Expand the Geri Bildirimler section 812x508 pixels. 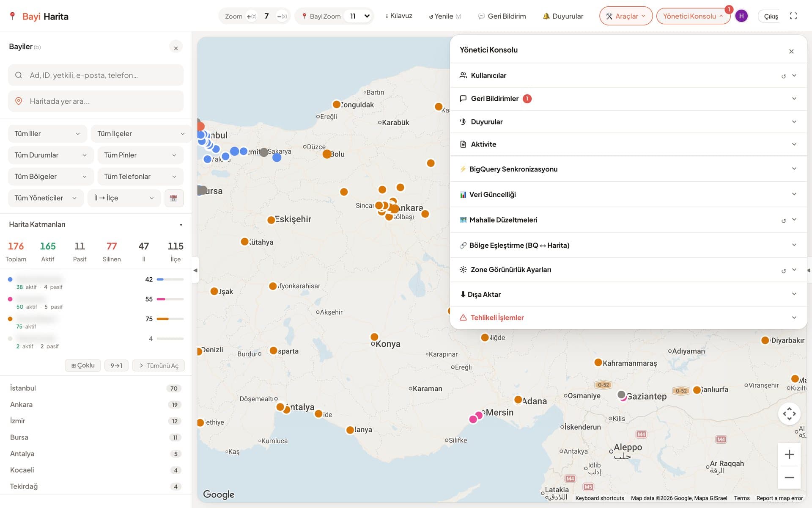click(x=628, y=99)
